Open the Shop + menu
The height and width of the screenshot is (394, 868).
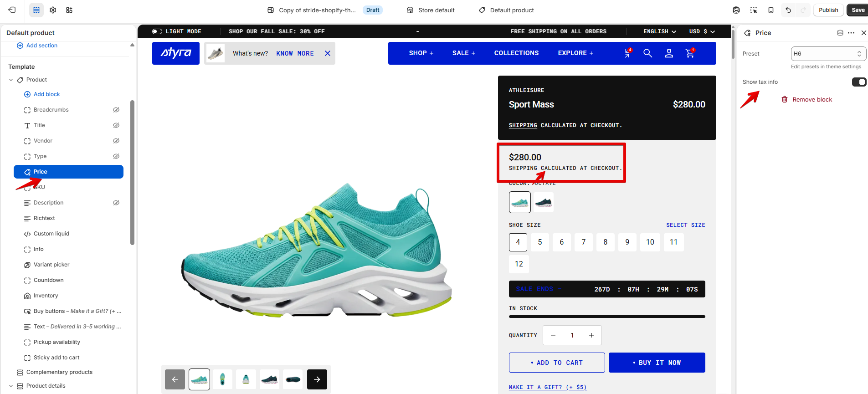(x=421, y=53)
